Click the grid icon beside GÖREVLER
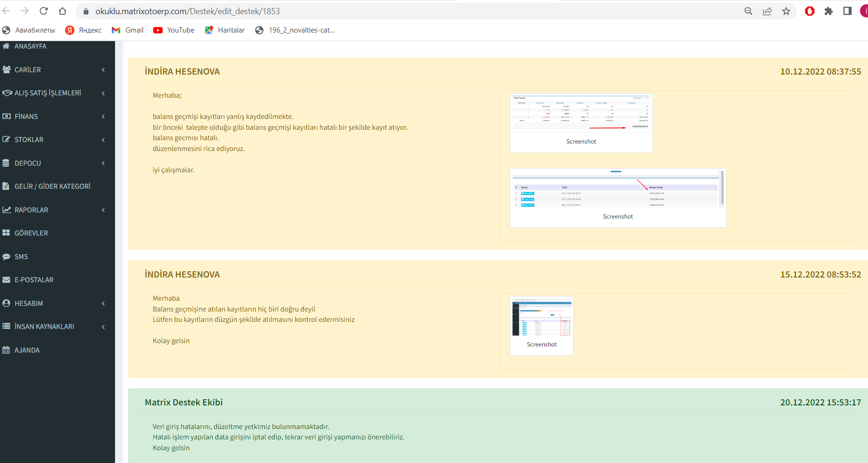Image resolution: width=868 pixels, height=463 pixels. [x=6, y=233]
